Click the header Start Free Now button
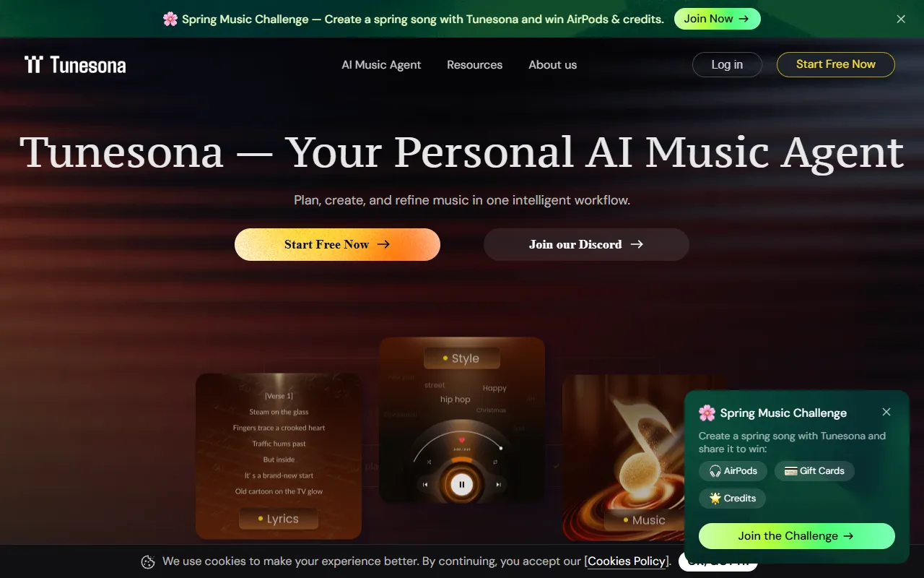Image resolution: width=924 pixels, height=578 pixels. coord(836,64)
